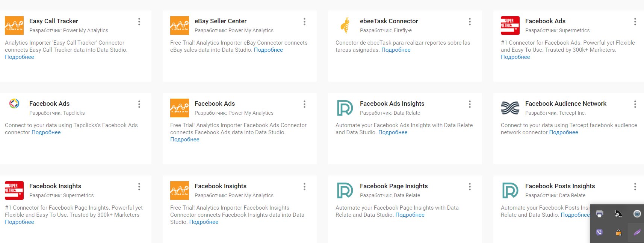The width and height of the screenshot is (644, 243).
Task: Open options menu for Easy Call Tracker
Action: [139, 22]
